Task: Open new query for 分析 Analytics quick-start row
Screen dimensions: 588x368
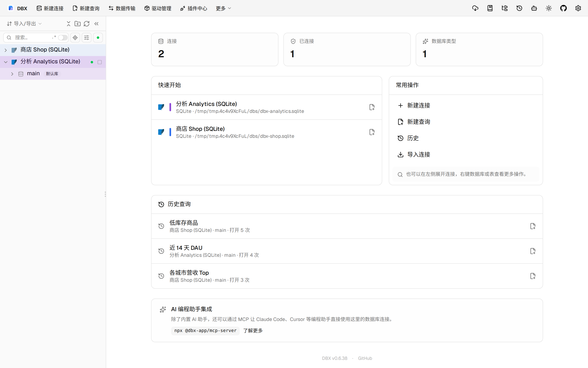Action: coord(372,107)
